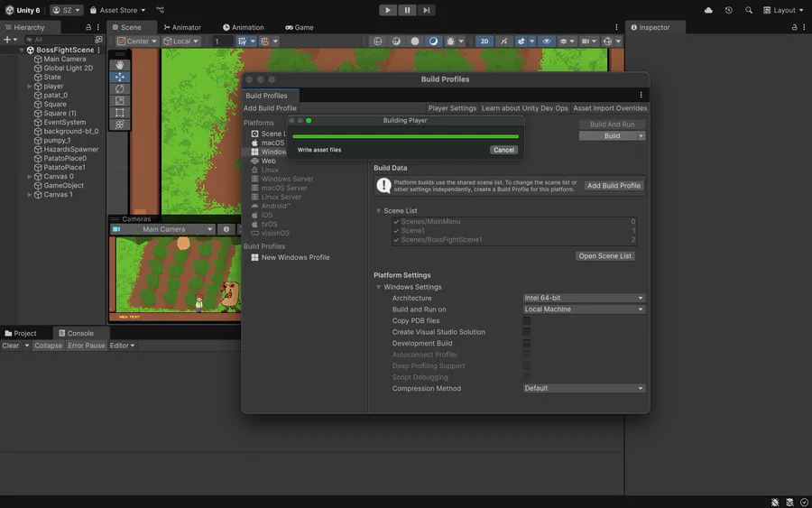Toggle snap increment magnet button
Viewport: 812px width, 508px height.
[265, 41]
